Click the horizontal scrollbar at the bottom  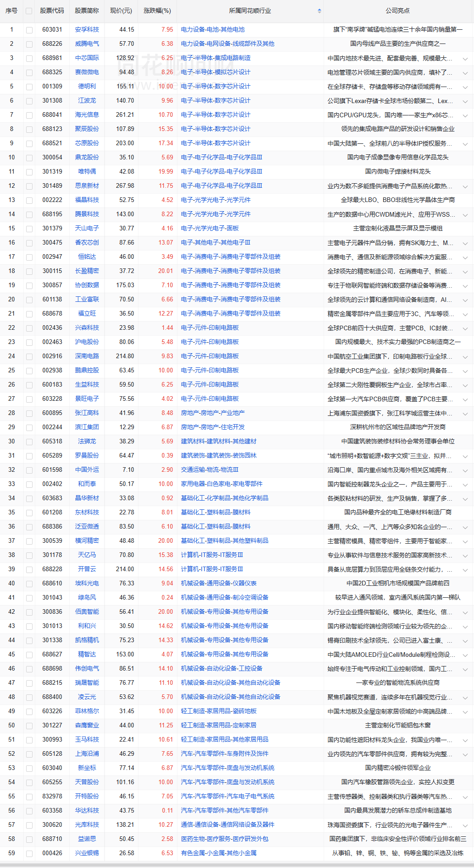(x=237, y=865)
